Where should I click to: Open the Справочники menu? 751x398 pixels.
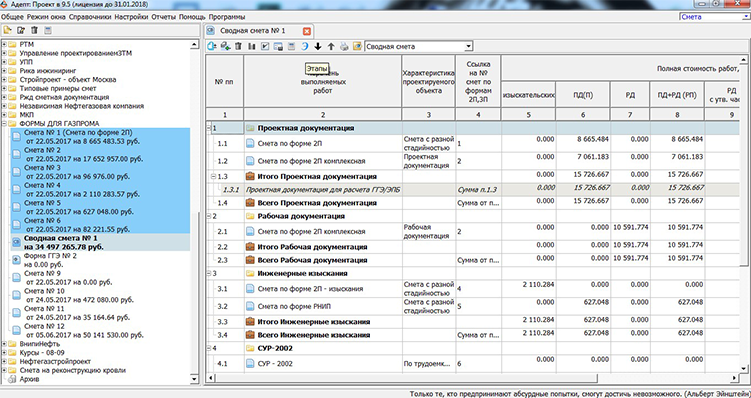(x=90, y=17)
